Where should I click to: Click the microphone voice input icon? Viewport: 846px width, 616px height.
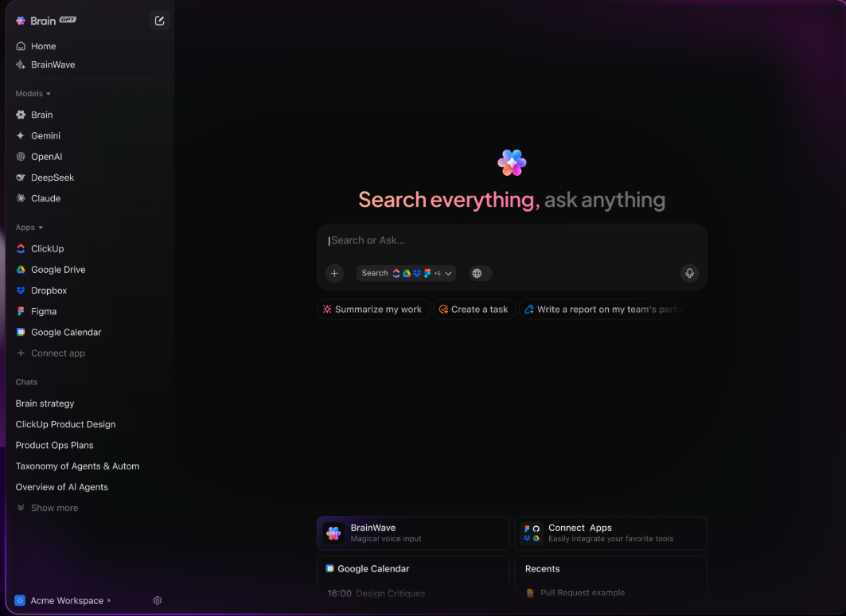click(x=689, y=274)
